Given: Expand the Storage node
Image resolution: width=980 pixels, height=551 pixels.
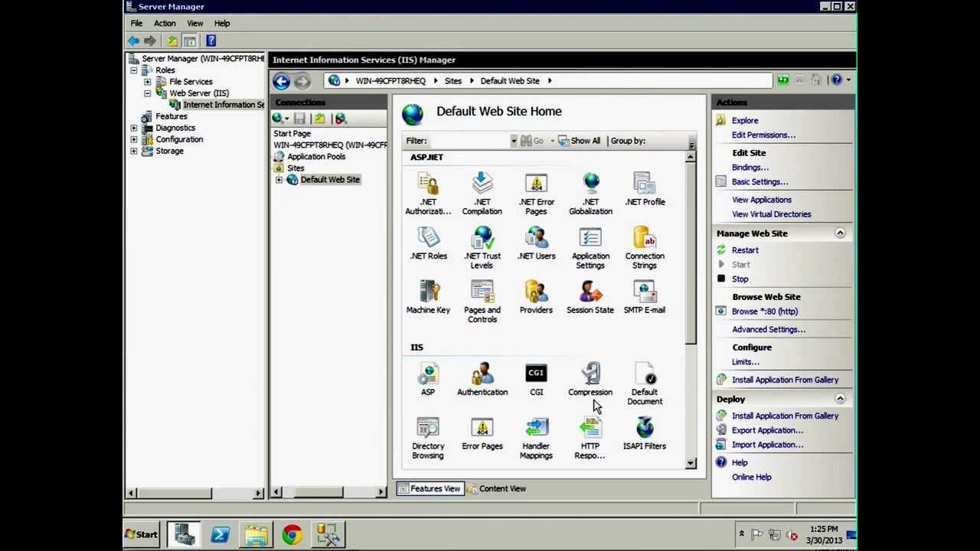Looking at the screenshot, I should pos(134,151).
